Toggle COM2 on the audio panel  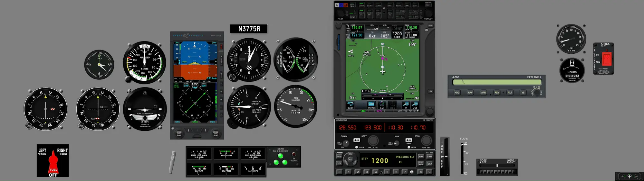click(x=370, y=5)
